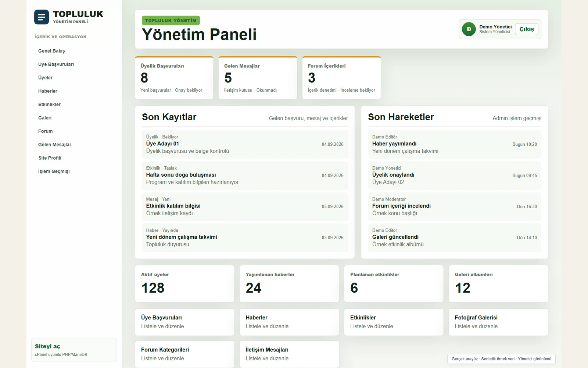This screenshot has width=588, height=368.
Task: Open the Üyelik Başvuruları stat card
Action: point(174,78)
